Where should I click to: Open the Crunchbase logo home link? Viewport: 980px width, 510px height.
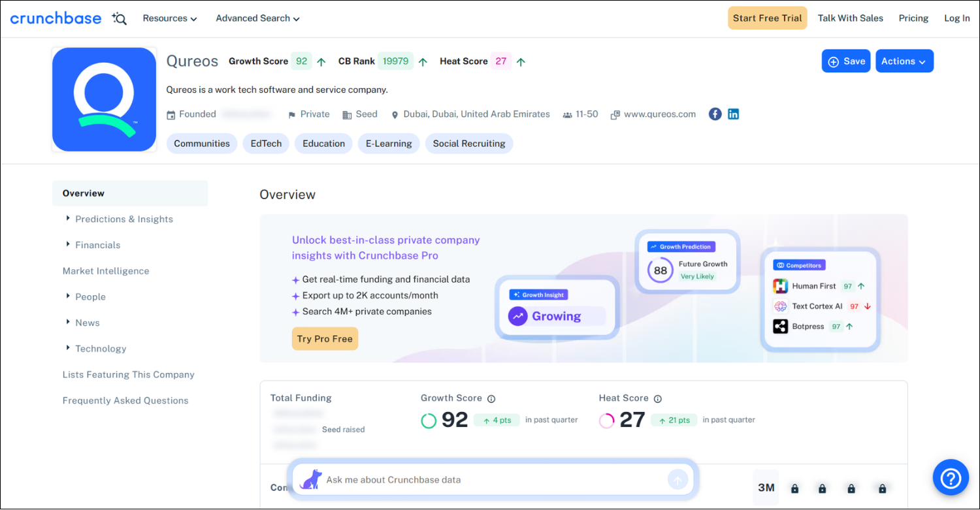pyautogui.click(x=56, y=18)
